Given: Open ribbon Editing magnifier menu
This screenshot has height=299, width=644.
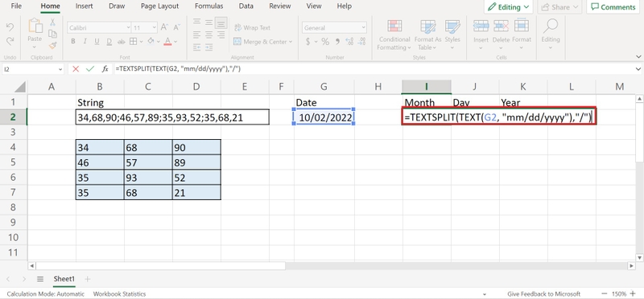Looking at the screenshot, I should (x=551, y=35).
